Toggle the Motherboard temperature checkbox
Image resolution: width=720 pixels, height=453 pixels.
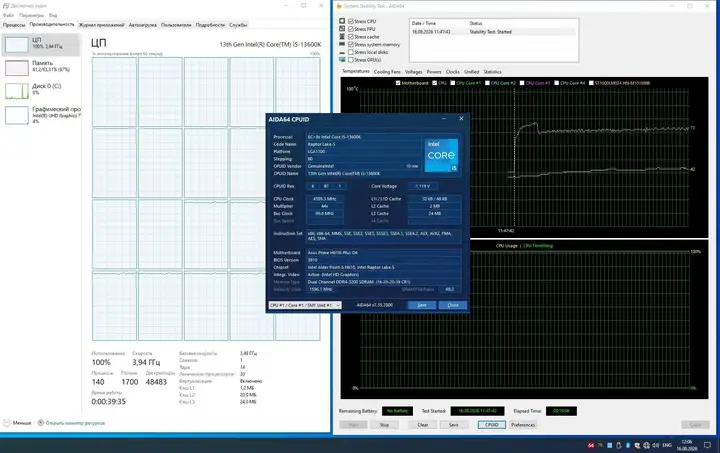398,83
